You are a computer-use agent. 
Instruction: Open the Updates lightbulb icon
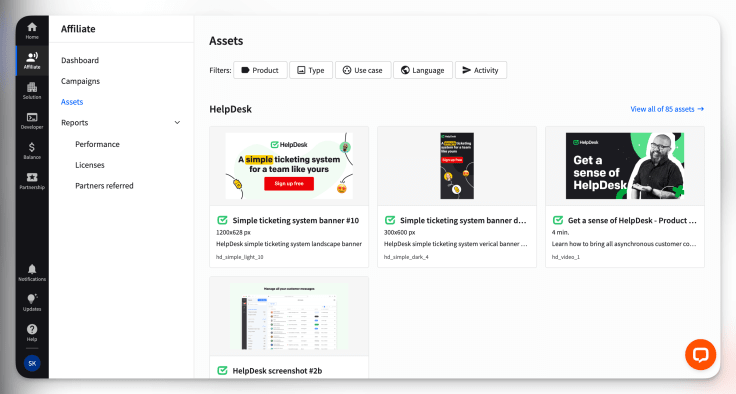pos(32,302)
